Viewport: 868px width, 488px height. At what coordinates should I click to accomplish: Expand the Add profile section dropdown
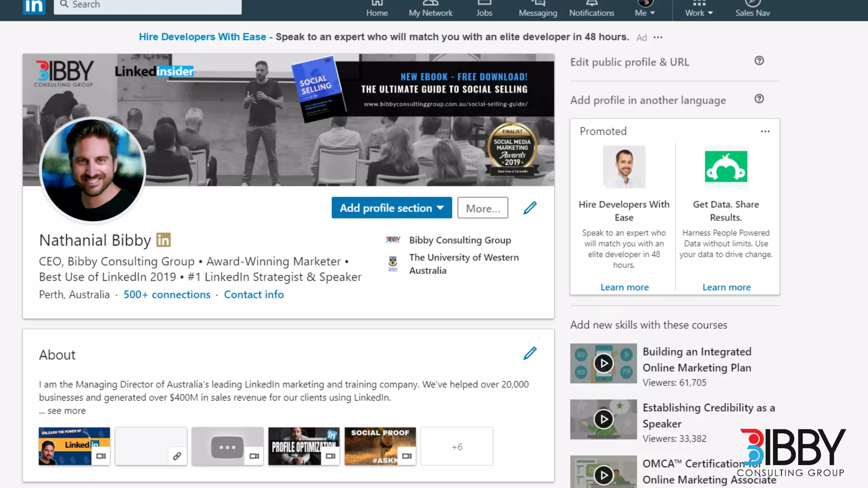pos(392,208)
